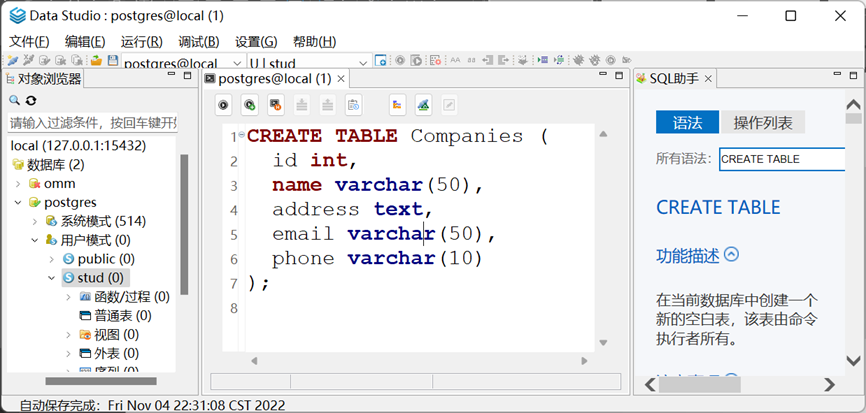The width and height of the screenshot is (866, 413).
Task: Close the postgres@local (1) editor tab
Action: pyautogui.click(x=341, y=79)
